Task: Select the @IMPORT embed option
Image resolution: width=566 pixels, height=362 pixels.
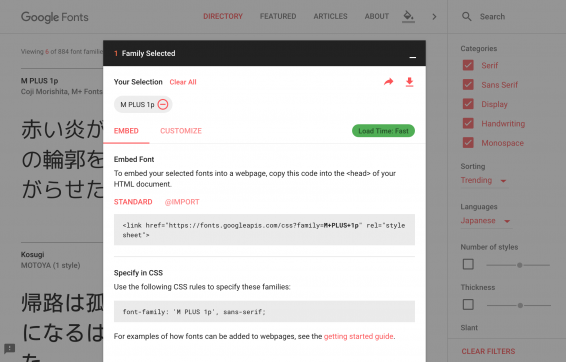Action: [182, 202]
